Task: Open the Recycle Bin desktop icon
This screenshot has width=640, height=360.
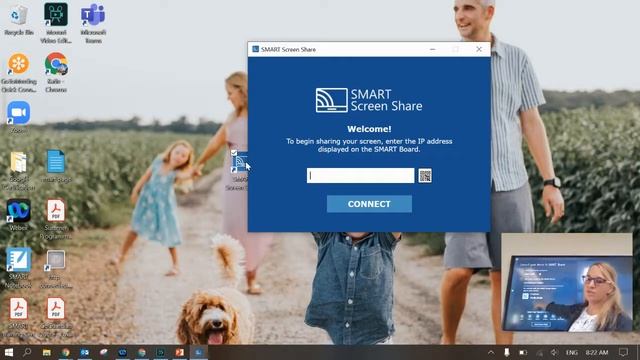Action: [x=18, y=20]
